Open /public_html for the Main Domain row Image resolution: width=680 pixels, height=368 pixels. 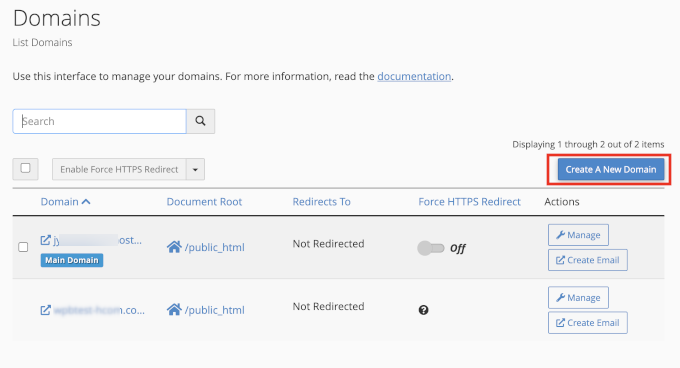coord(215,248)
